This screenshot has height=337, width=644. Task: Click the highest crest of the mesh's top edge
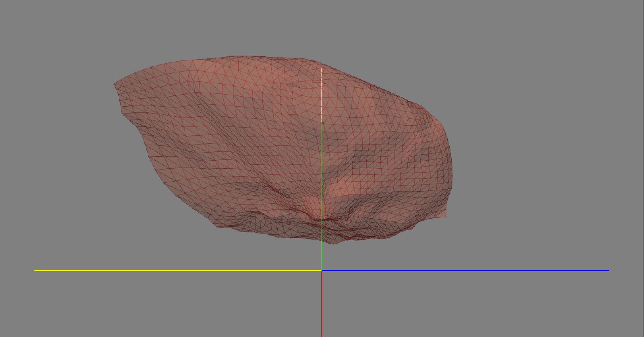click(239, 57)
